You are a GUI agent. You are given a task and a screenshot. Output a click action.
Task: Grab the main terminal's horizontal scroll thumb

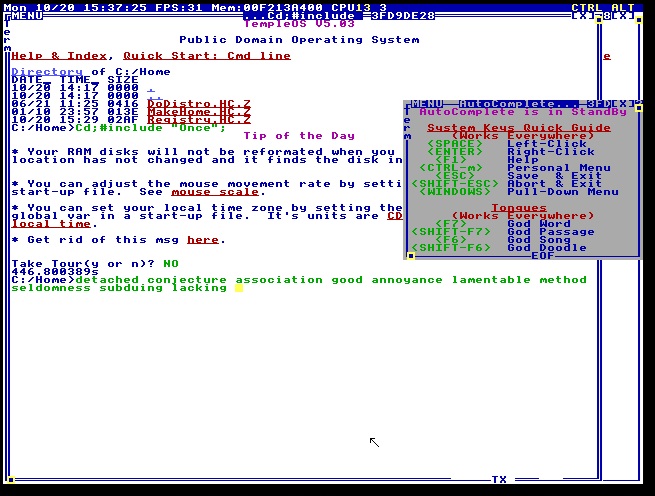(x=11, y=479)
